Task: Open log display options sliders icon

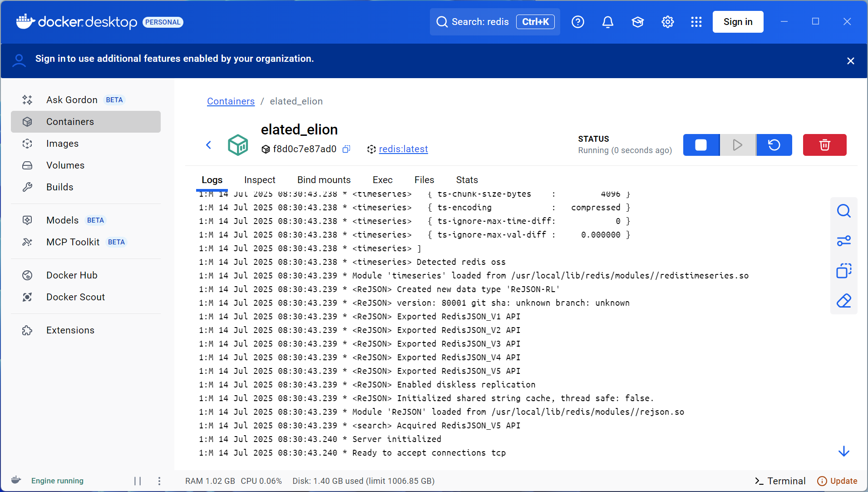Action: pos(844,241)
